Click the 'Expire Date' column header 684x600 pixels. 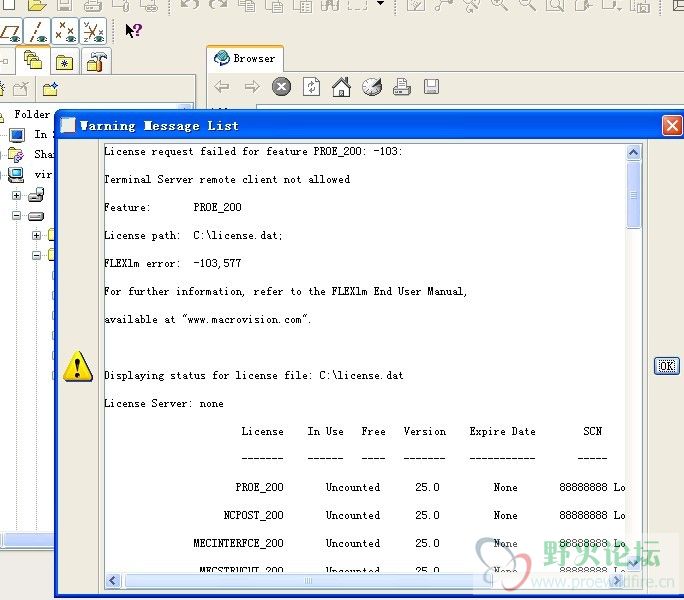(x=503, y=432)
